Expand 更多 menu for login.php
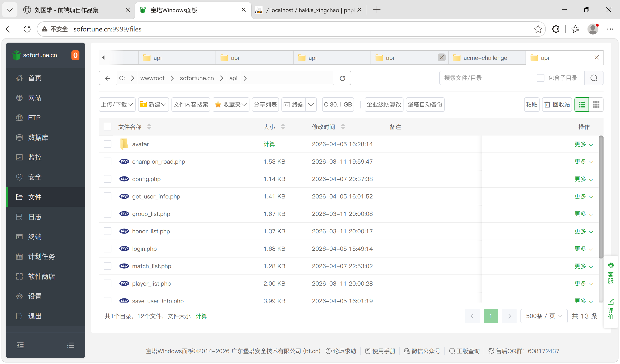620x364 pixels. (584, 249)
